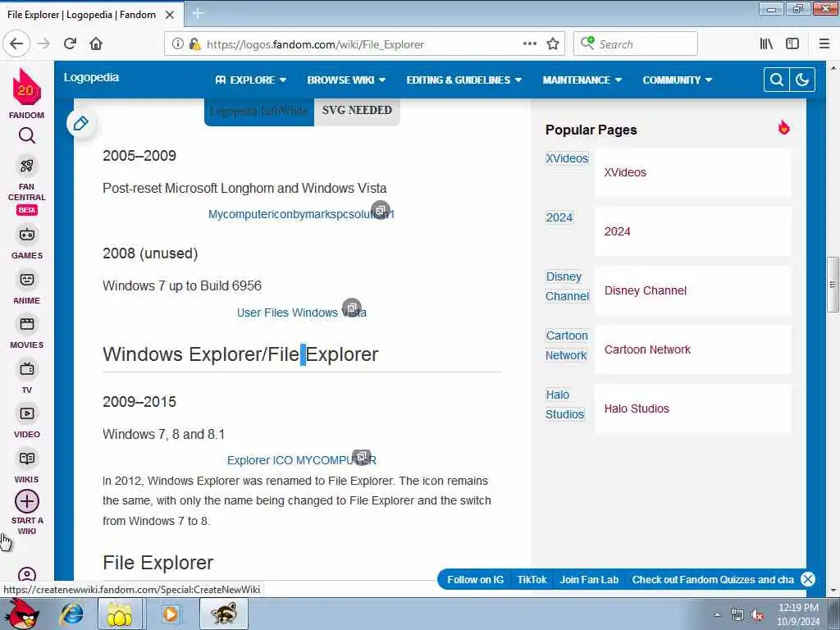Screen dimensions: 840x630
Task: Expand the Maintenance dropdown
Action: [582, 80]
